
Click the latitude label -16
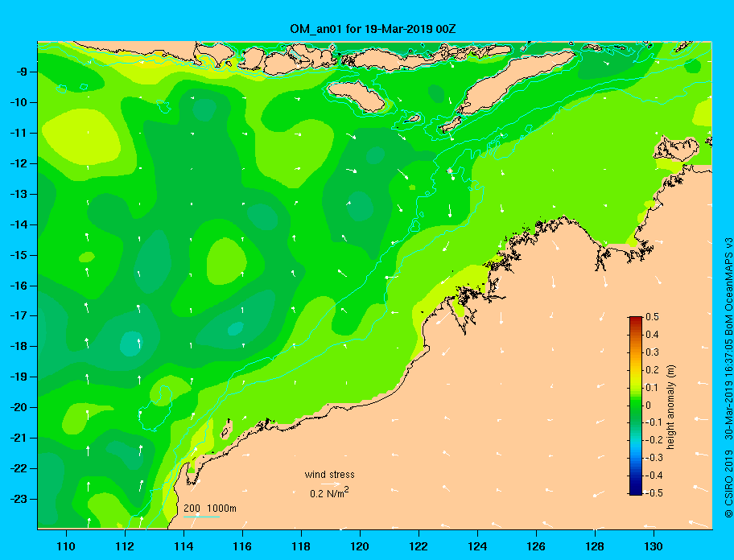click(x=19, y=286)
